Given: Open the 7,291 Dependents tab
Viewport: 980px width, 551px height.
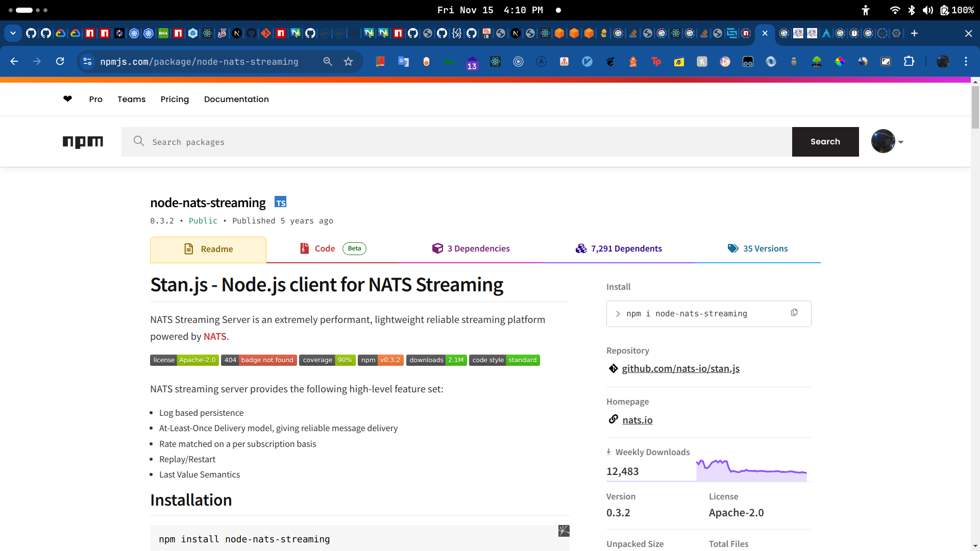Looking at the screenshot, I should click(x=619, y=249).
